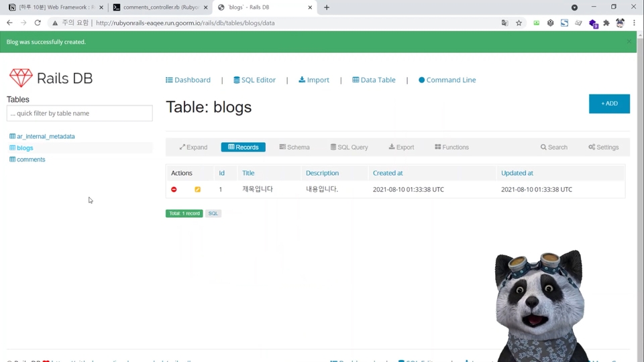
Task: Open the SQL Editor link
Action: [x=254, y=80]
